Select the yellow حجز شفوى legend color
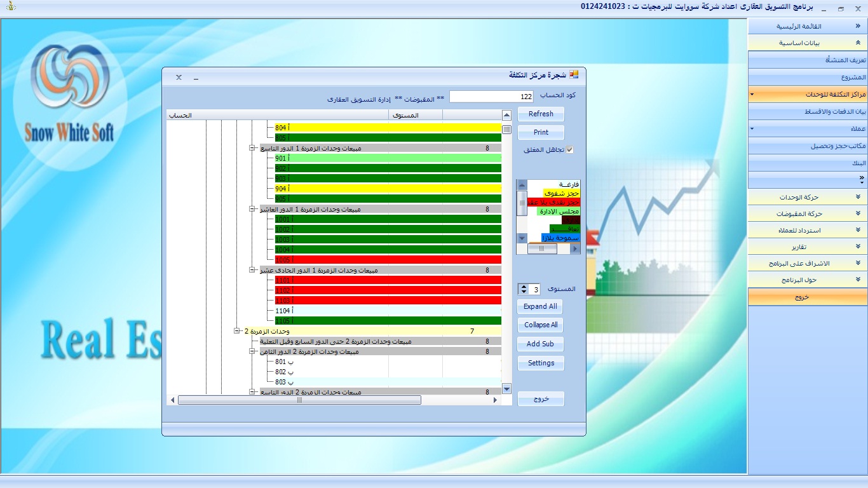The width and height of the screenshot is (868, 488). coord(553,193)
